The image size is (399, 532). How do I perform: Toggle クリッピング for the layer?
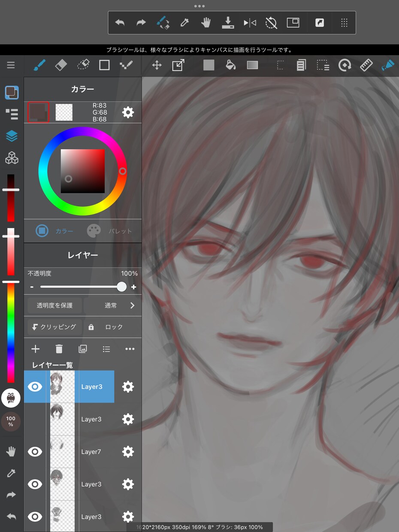point(54,327)
